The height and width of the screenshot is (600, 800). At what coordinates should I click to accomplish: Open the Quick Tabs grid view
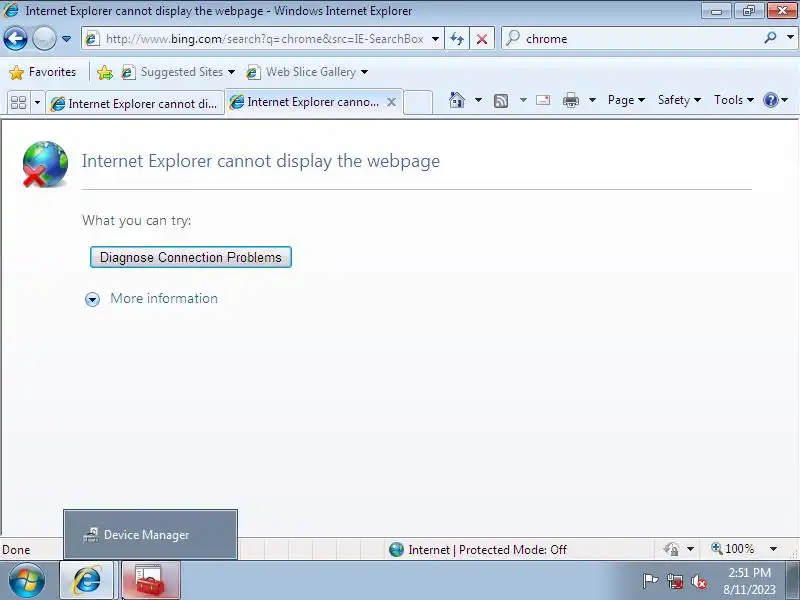pos(18,103)
